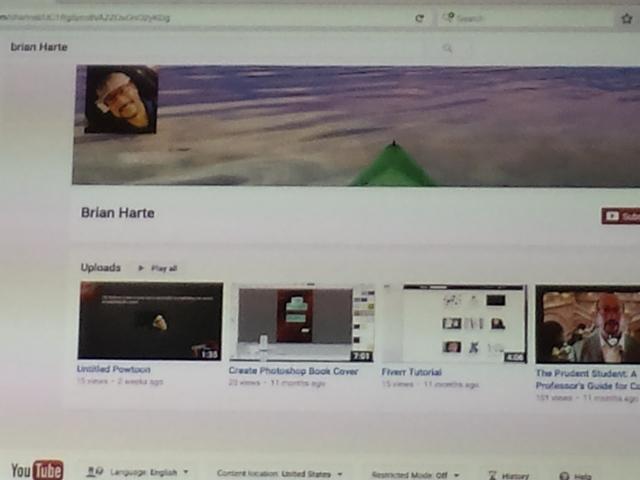Image resolution: width=640 pixels, height=480 pixels.
Task: Open the channel search magnifier icon
Action: [447, 48]
